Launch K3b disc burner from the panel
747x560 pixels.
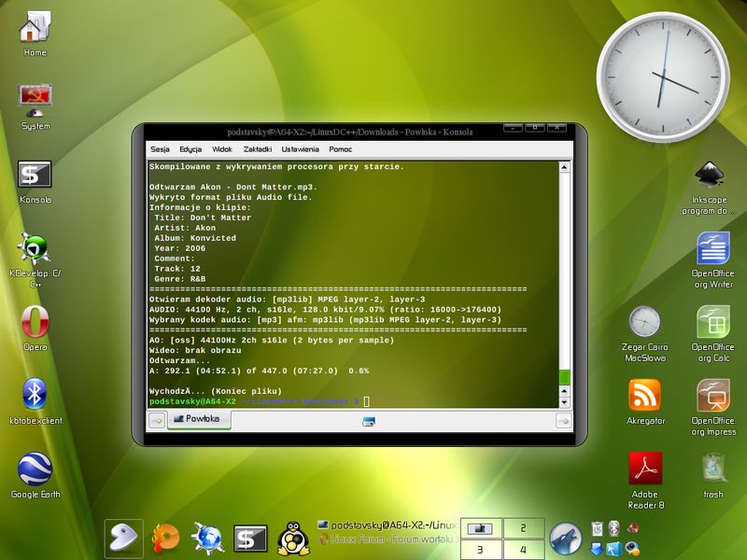pyautogui.click(x=165, y=539)
